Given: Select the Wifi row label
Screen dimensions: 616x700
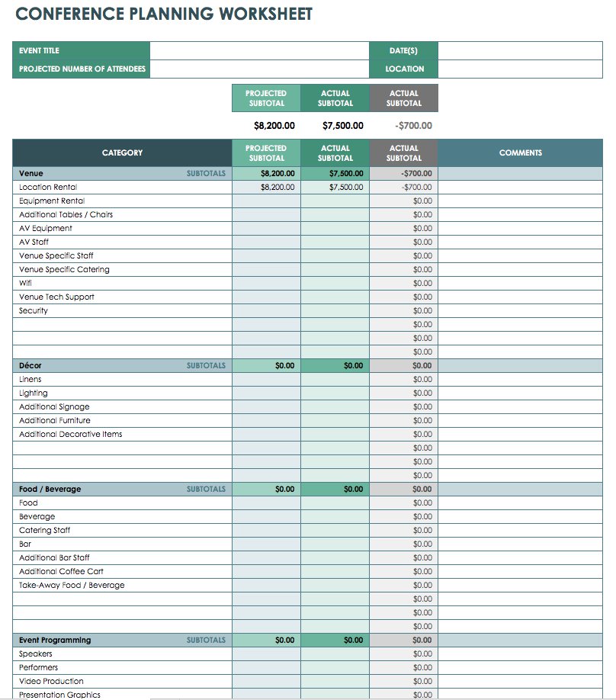Looking at the screenshot, I should 25,283.
